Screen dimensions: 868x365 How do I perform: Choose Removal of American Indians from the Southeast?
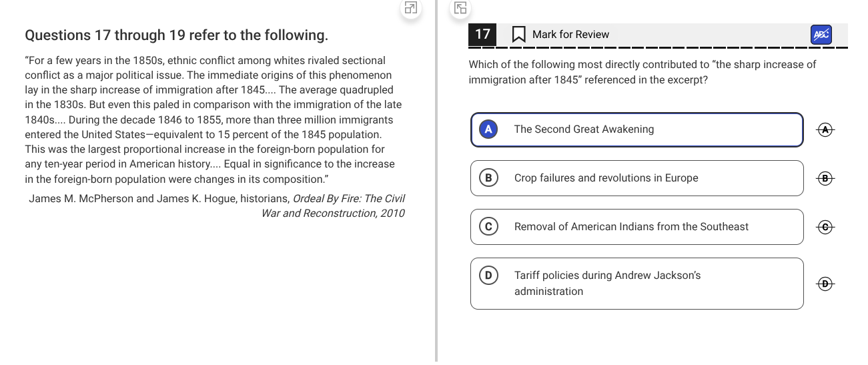(636, 227)
